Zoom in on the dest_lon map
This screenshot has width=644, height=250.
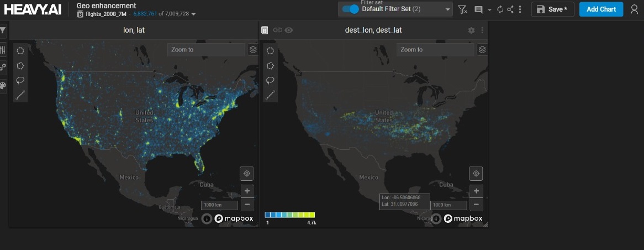pyautogui.click(x=476, y=191)
